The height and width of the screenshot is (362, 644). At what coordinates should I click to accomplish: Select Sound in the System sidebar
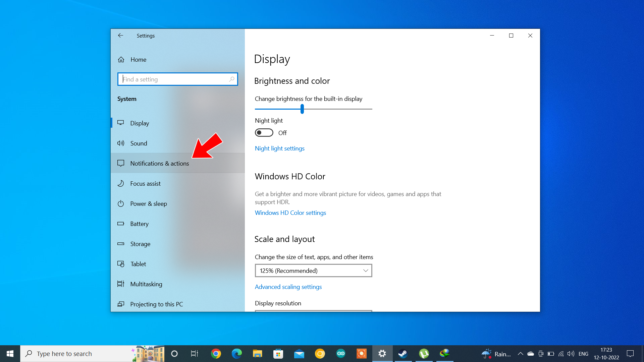click(139, 143)
